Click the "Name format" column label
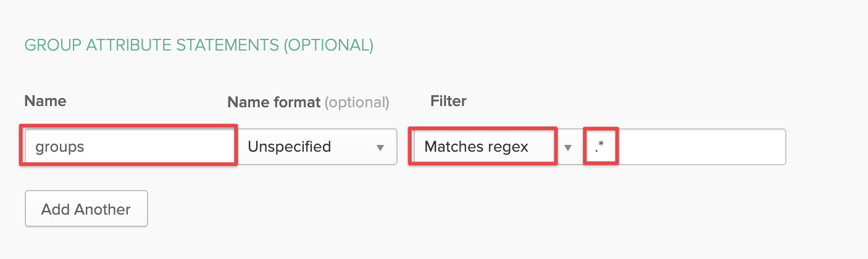 pos(273,102)
